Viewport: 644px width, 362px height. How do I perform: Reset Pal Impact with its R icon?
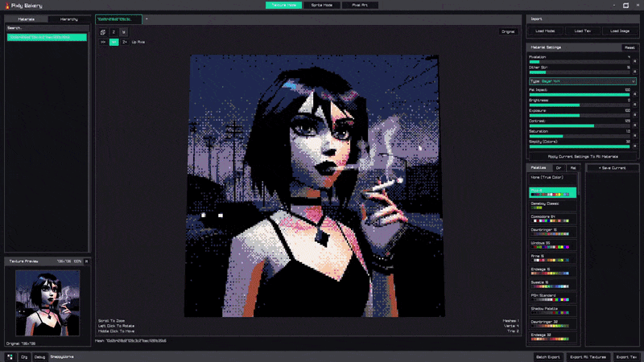[x=634, y=94]
